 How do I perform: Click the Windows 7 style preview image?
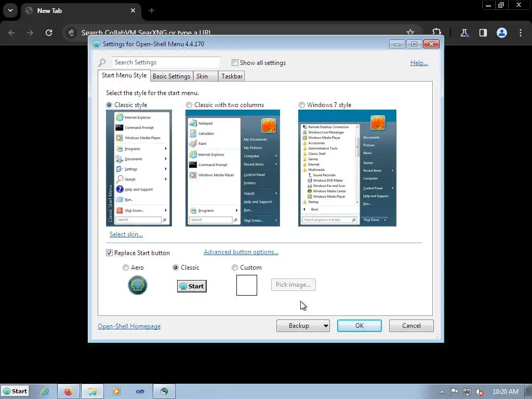pos(347,168)
